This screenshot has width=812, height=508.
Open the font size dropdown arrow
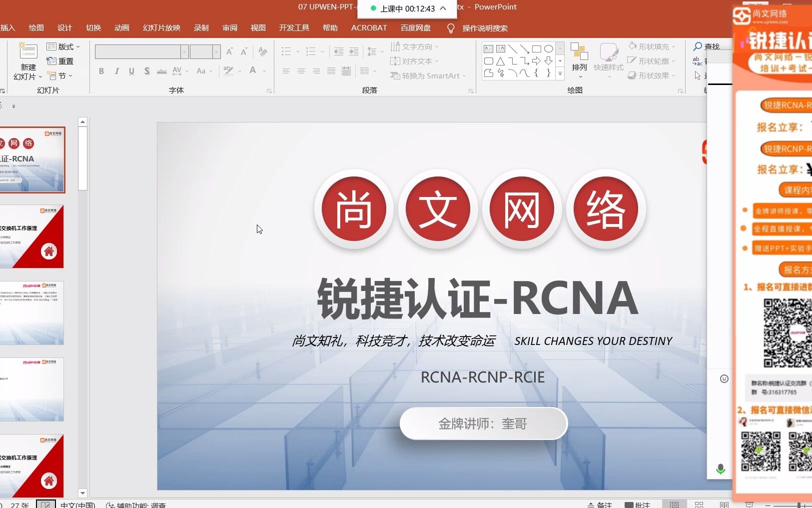pyautogui.click(x=216, y=51)
